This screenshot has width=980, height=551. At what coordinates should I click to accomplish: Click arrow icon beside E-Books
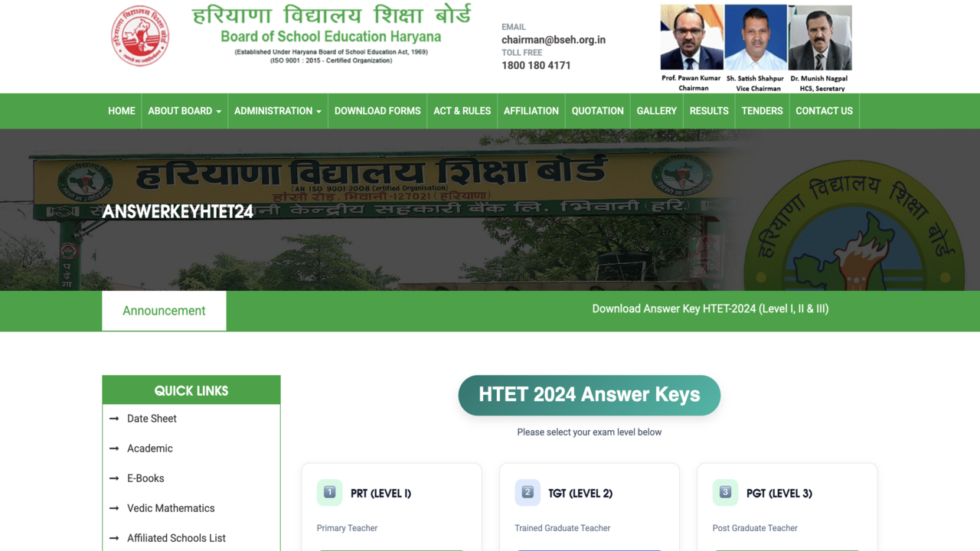[114, 478]
